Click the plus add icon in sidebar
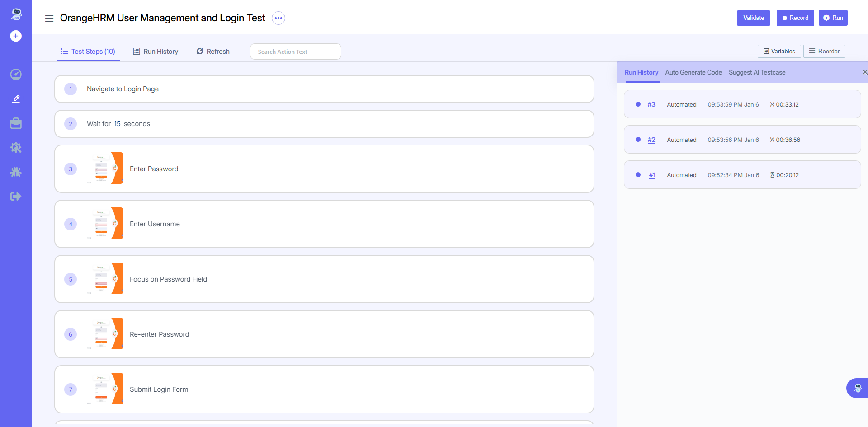Image resolution: width=868 pixels, height=427 pixels. click(16, 36)
